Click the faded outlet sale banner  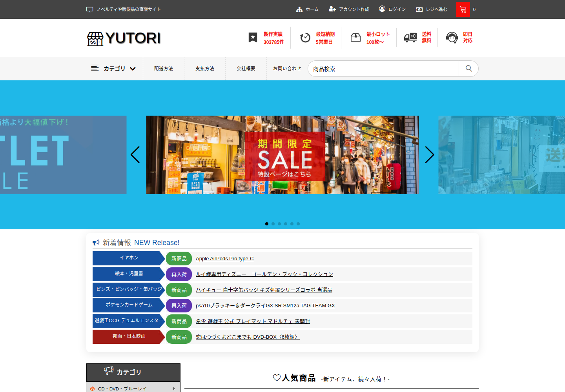tap(63, 155)
